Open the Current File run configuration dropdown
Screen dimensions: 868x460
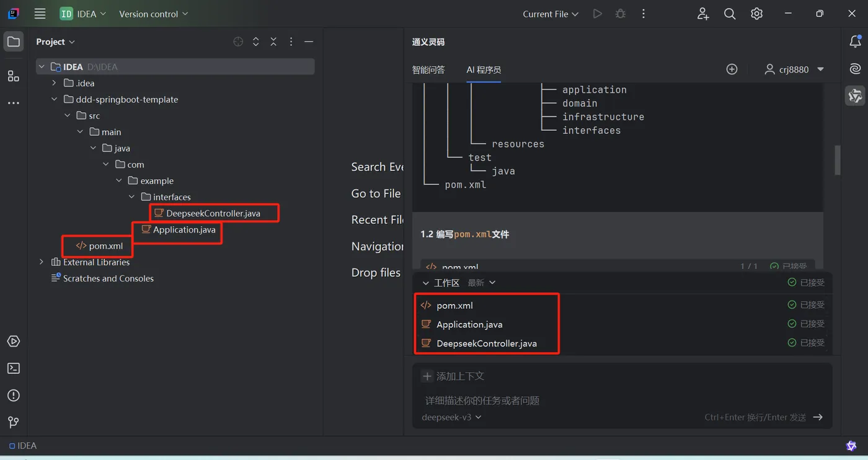coord(551,14)
